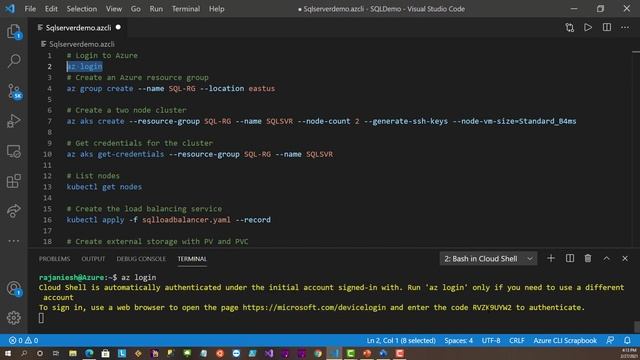This screenshot has height=360, width=640.
Task: Open the Help menu
Action: click(x=216, y=9)
